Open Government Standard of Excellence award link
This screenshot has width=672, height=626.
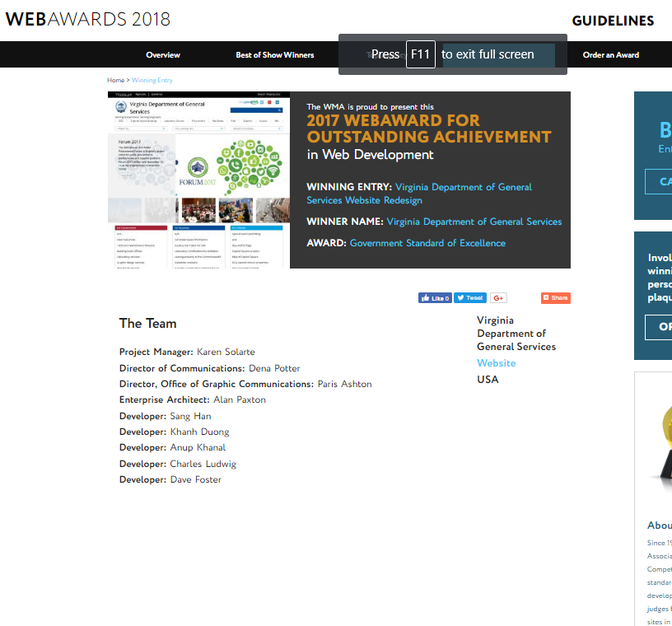click(427, 243)
